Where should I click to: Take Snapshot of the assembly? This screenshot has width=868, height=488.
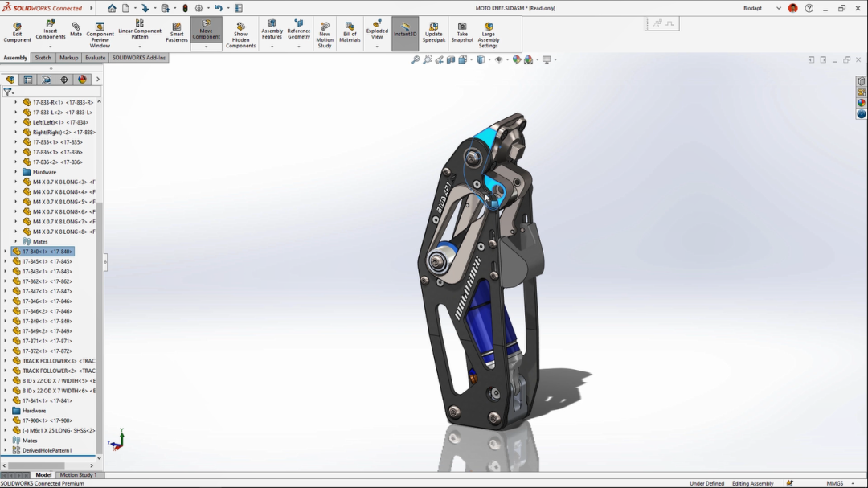[x=462, y=33]
